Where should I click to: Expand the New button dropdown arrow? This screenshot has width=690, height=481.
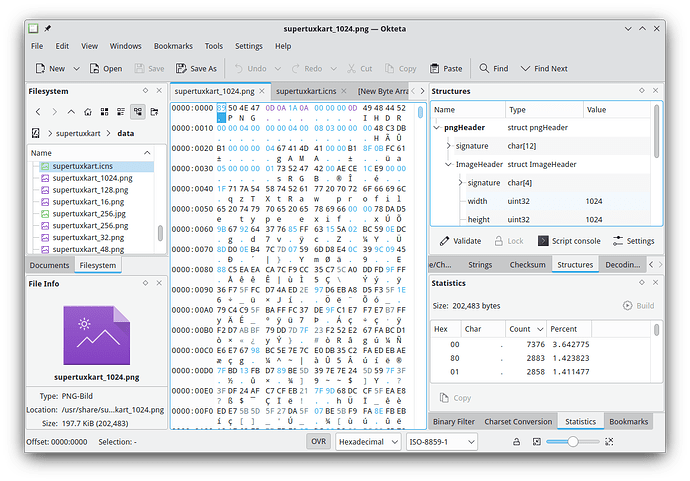point(78,69)
